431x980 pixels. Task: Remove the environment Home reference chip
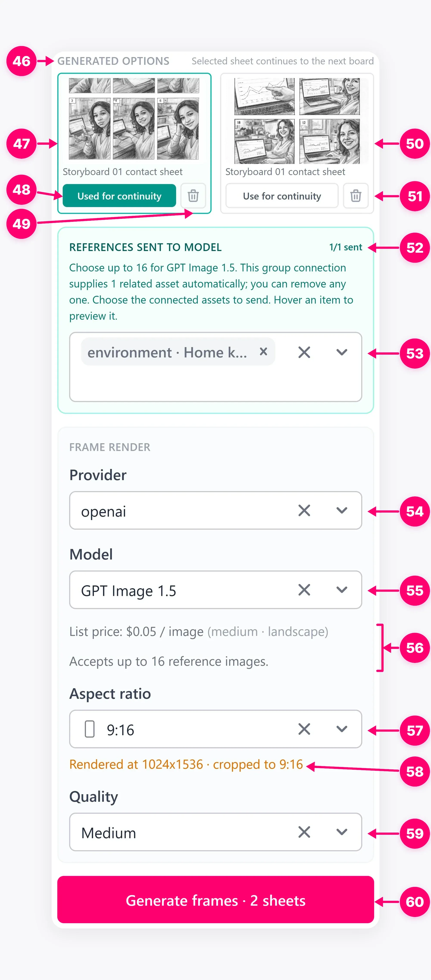click(263, 352)
